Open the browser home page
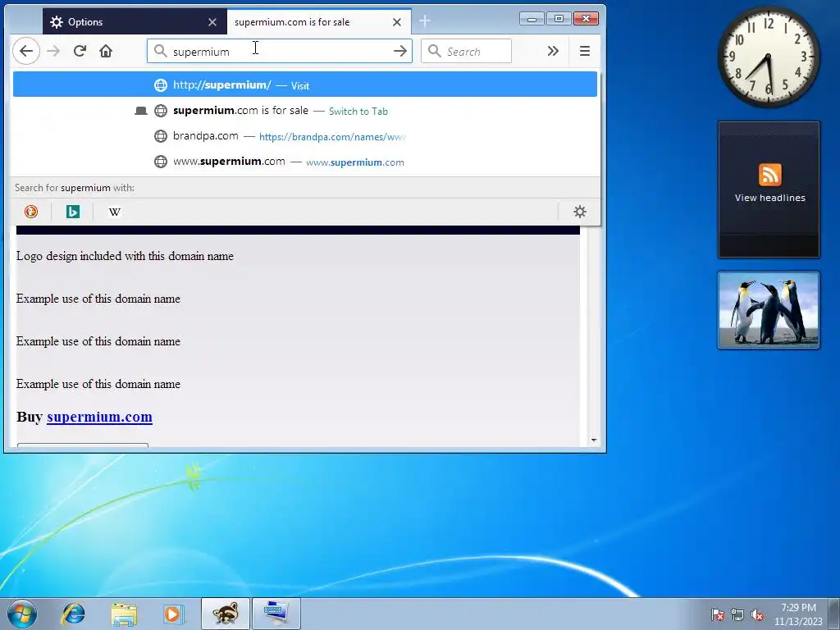Image resolution: width=840 pixels, height=630 pixels. [x=106, y=51]
